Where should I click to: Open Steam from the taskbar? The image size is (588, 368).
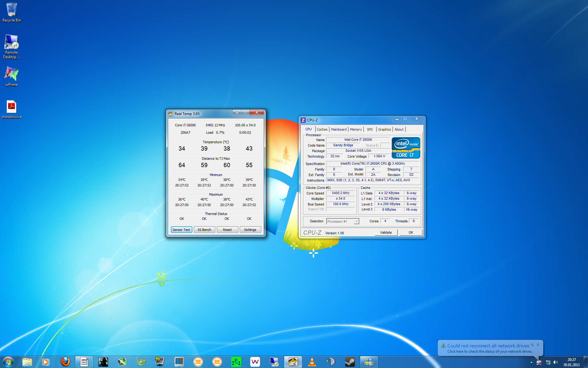(350, 362)
